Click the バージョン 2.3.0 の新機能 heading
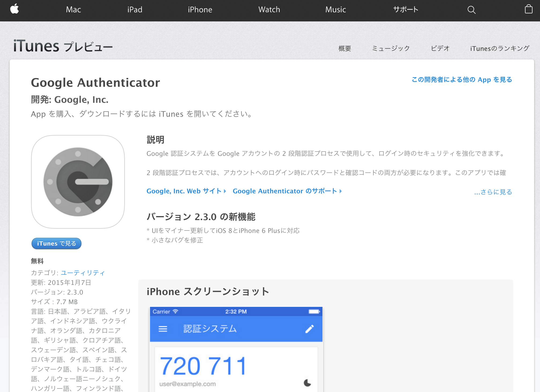Viewport: 540px width, 392px height. click(201, 217)
